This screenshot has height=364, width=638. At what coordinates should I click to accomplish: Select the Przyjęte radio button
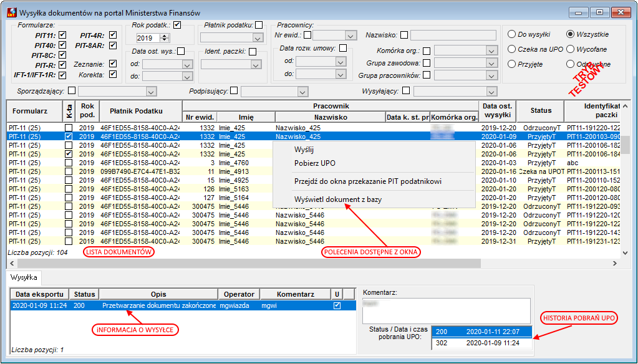511,64
